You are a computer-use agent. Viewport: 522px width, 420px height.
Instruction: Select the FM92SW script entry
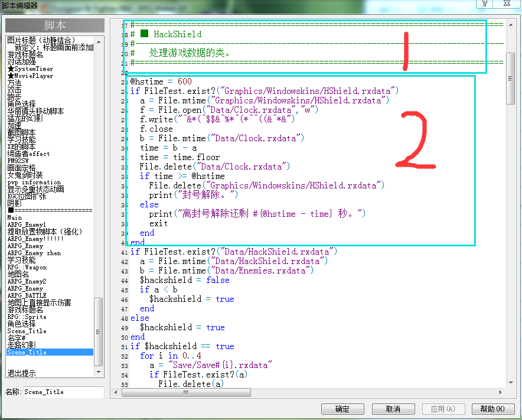point(18,161)
